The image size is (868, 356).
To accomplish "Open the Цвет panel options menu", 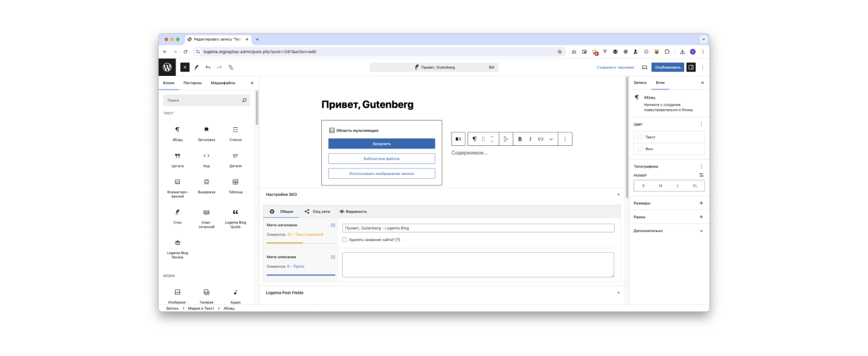I will 701,124.
